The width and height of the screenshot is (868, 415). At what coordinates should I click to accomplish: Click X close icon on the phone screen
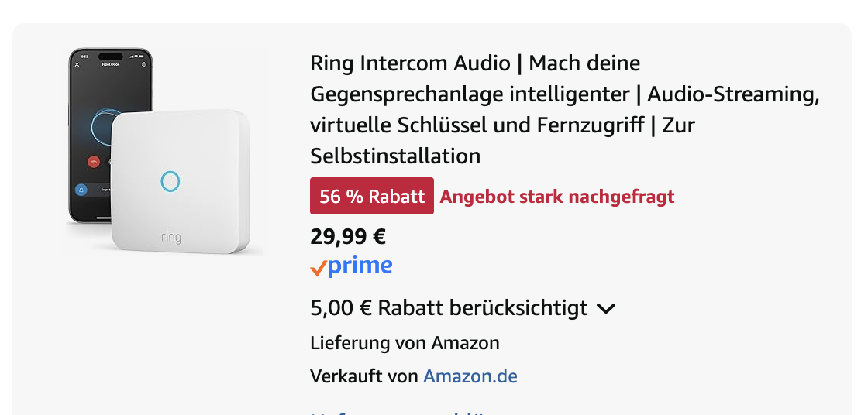(77, 65)
